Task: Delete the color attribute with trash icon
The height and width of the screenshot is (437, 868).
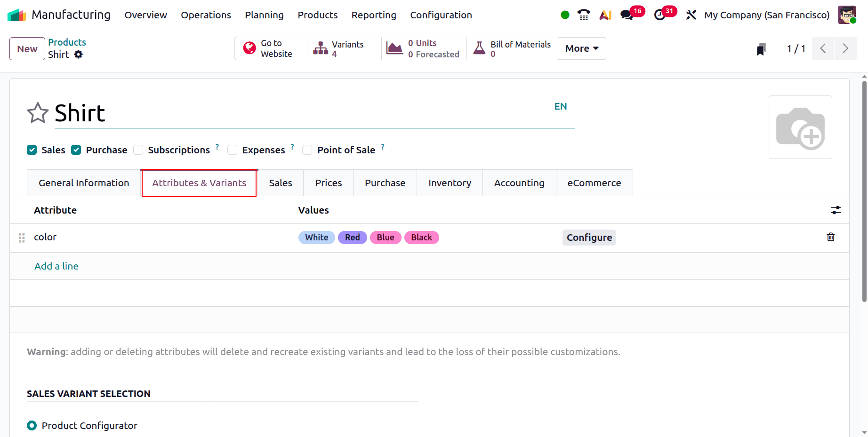Action: [831, 237]
